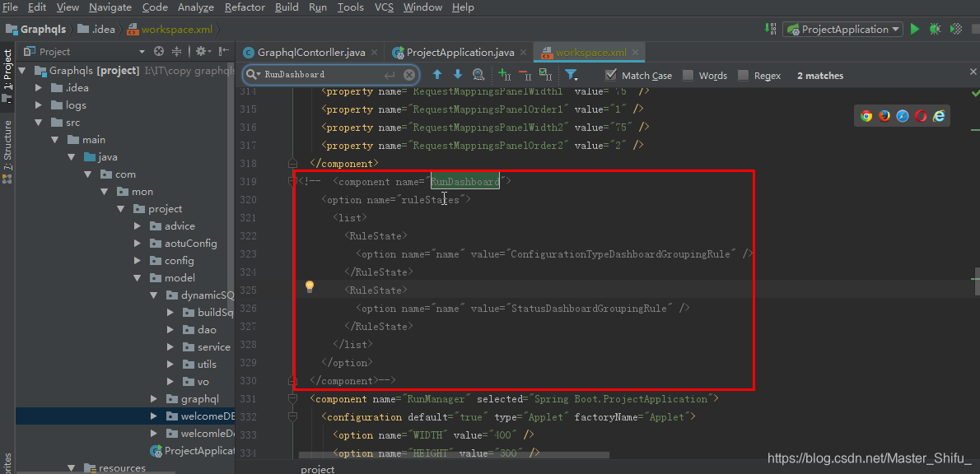Enable the Regex checkbox
The width and height of the screenshot is (980, 474).
[743, 75]
